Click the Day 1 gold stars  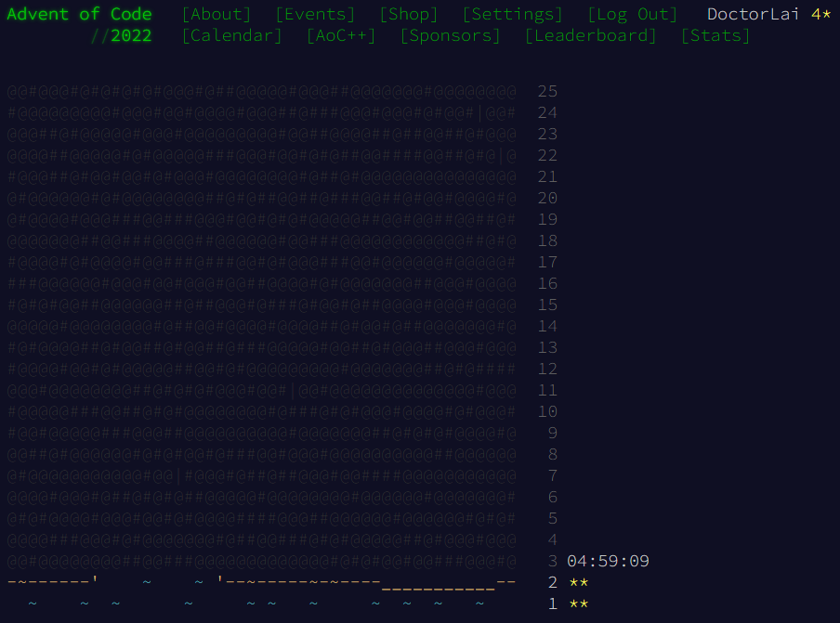[579, 604]
